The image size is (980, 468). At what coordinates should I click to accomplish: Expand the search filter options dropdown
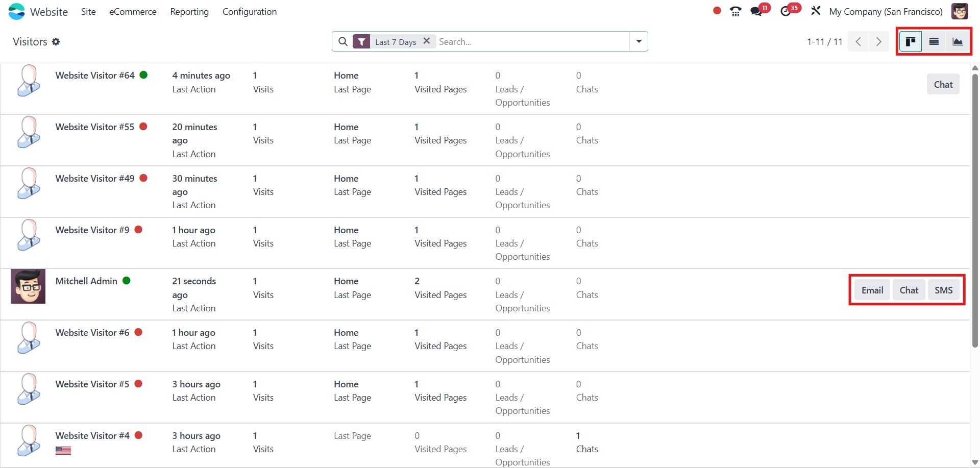point(639,41)
